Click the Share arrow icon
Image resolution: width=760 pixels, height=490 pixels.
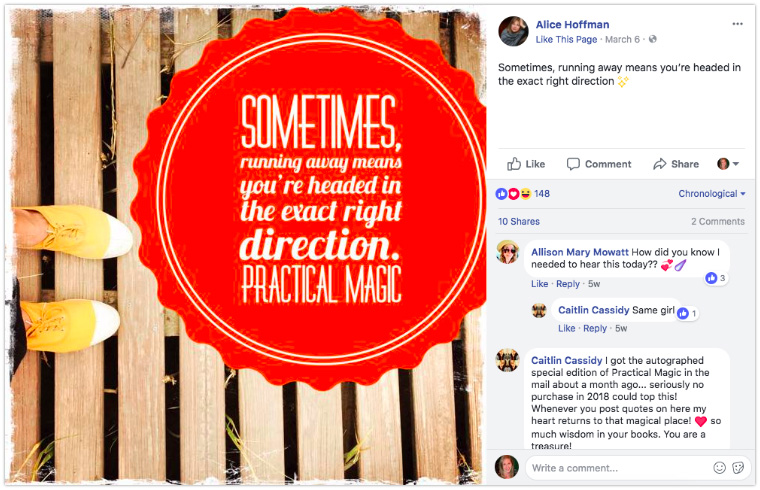(659, 164)
